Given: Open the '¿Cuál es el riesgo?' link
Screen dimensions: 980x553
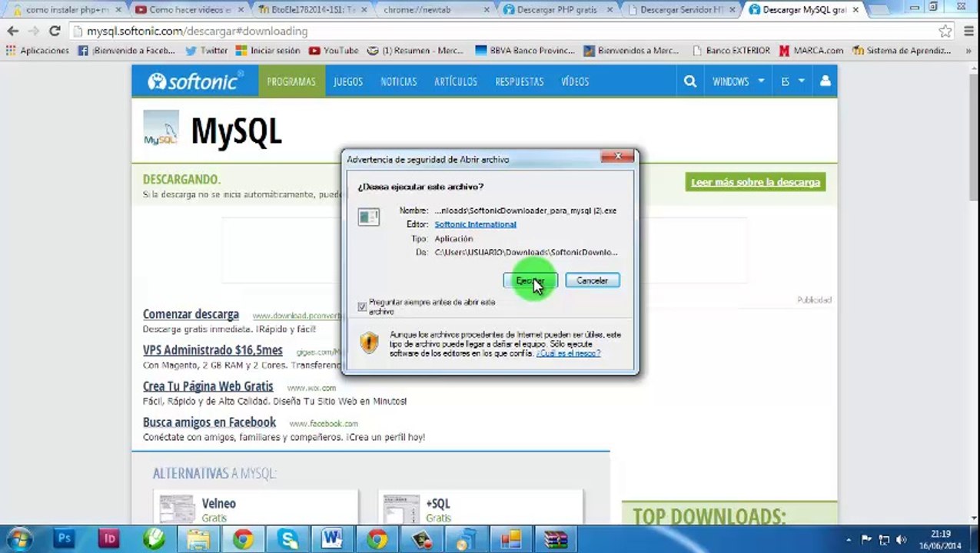Looking at the screenshot, I should point(568,353).
